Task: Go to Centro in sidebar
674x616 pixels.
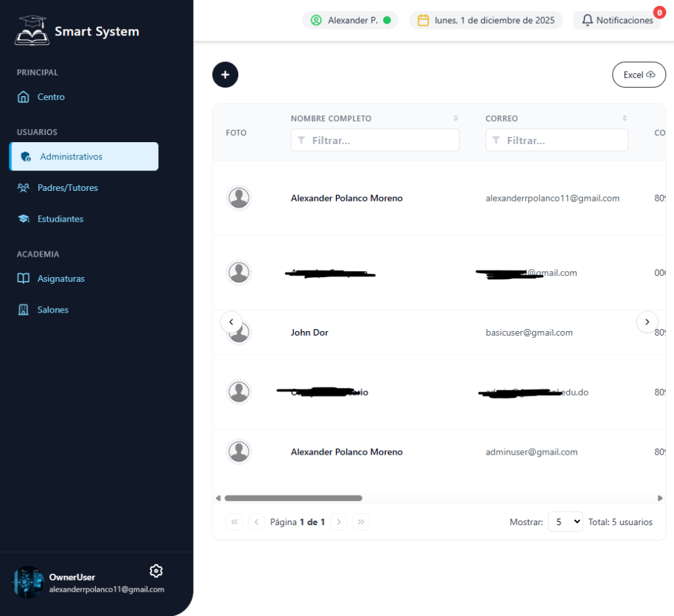Action: (51, 97)
